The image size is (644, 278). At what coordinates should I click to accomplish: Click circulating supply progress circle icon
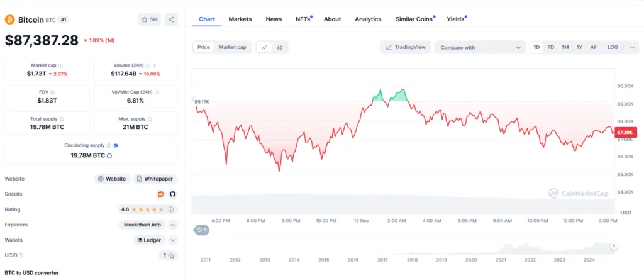click(109, 155)
